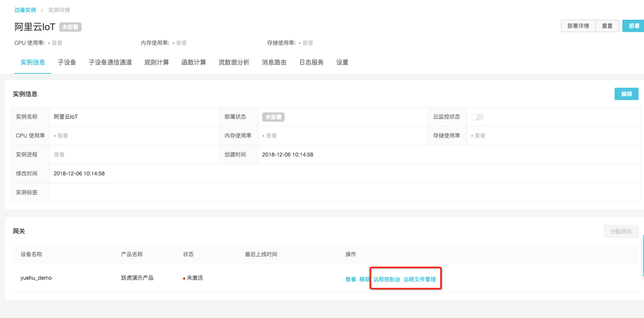Click the 设备名称 column header
This screenshot has width=644, height=318.
click(x=31, y=254)
